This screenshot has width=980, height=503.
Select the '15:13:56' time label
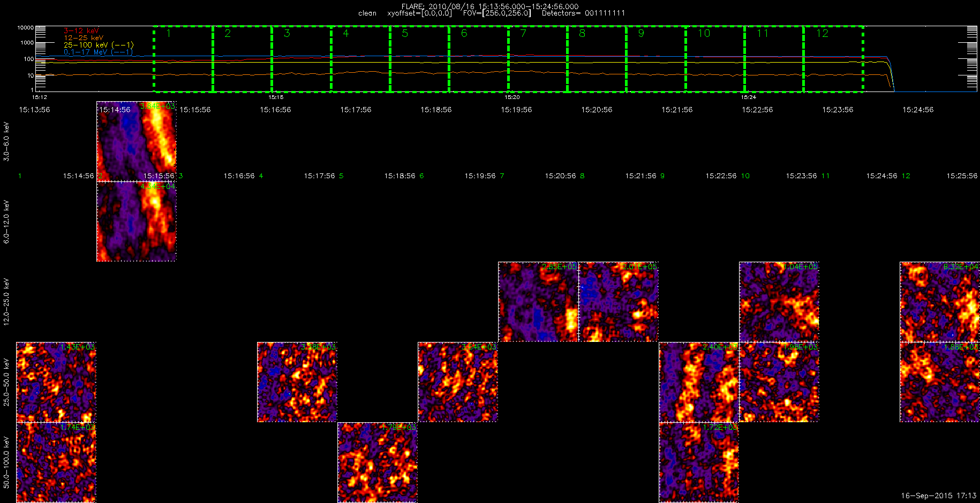34,110
